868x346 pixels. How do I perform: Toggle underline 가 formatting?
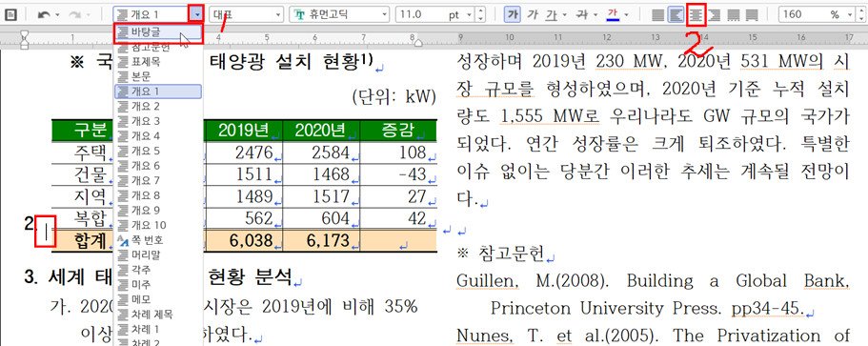(551, 14)
